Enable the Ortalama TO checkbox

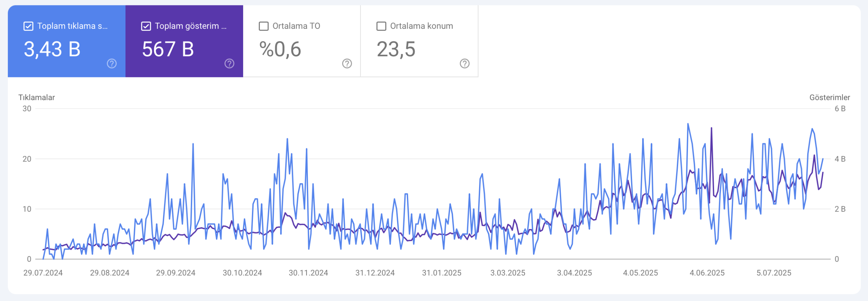point(264,26)
